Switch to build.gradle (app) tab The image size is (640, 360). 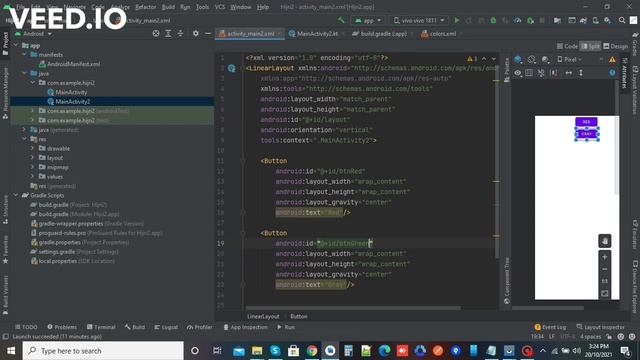tap(383, 33)
